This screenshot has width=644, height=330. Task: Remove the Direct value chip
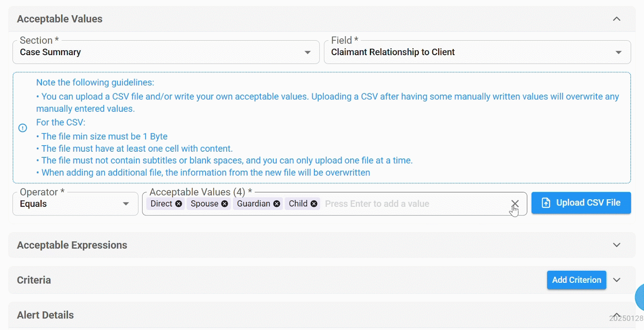[x=179, y=204]
